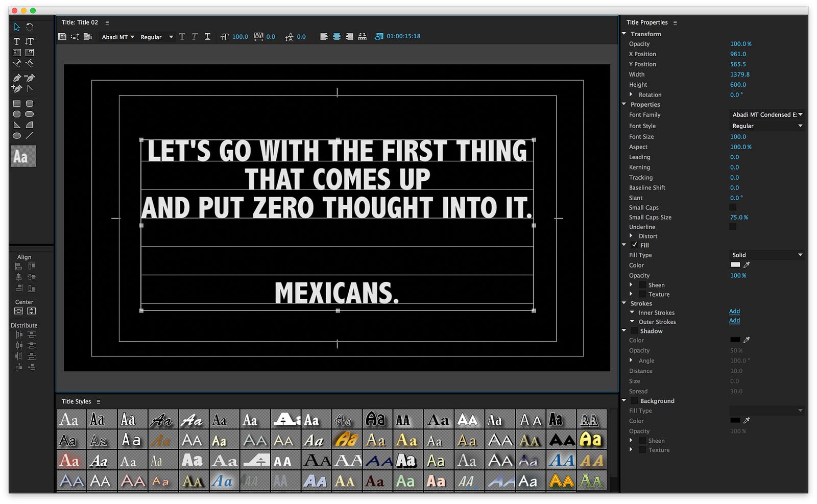Expand the Distort section
817x504 pixels.
tap(631, 236)
